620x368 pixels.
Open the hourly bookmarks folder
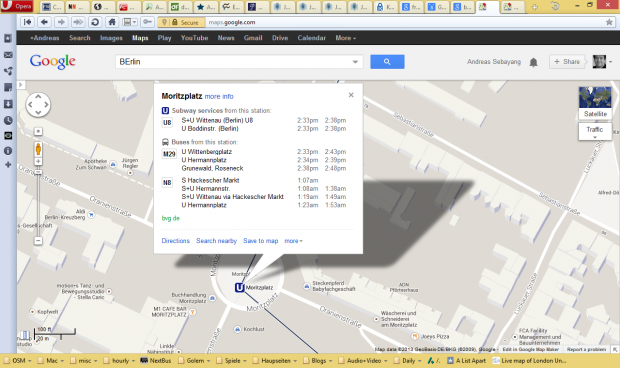point(119,360)
